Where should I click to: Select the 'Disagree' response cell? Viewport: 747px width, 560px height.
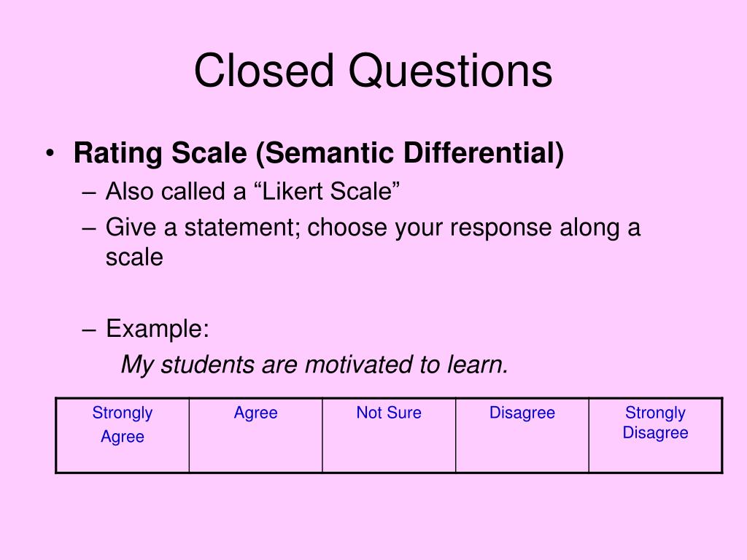pyautogui.click(x=522, y=435)
